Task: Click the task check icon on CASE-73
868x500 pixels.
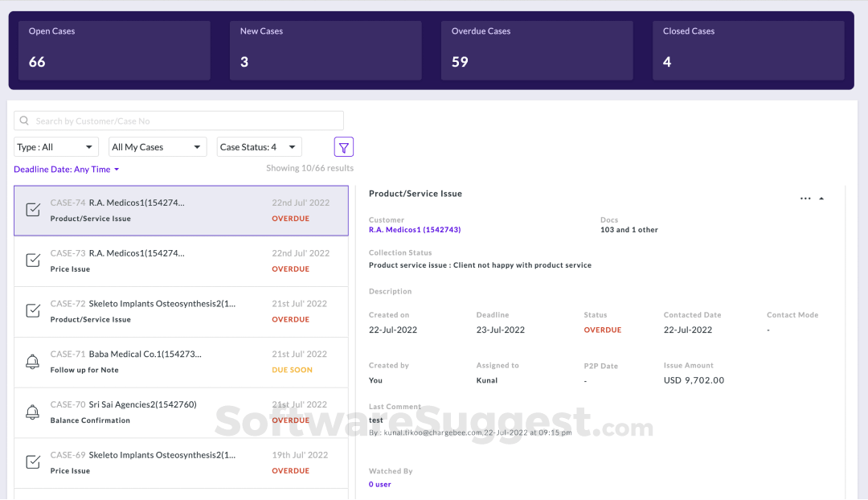Action: (32, 260)
